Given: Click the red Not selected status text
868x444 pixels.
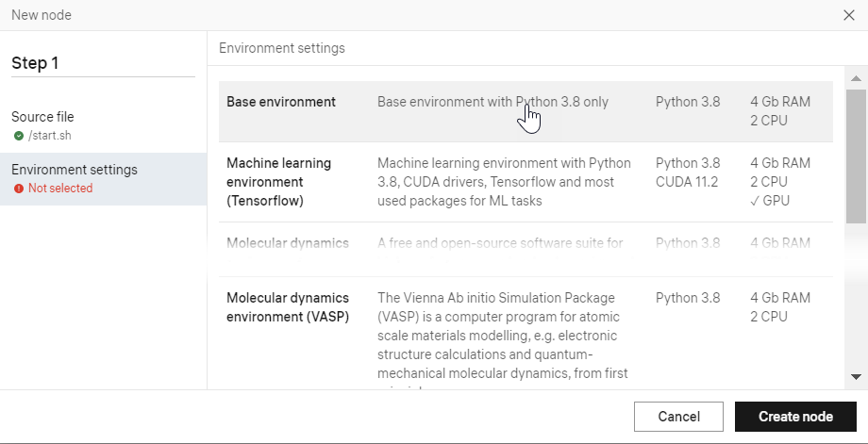Looking at the screenshot, I should tap(60, 189).
